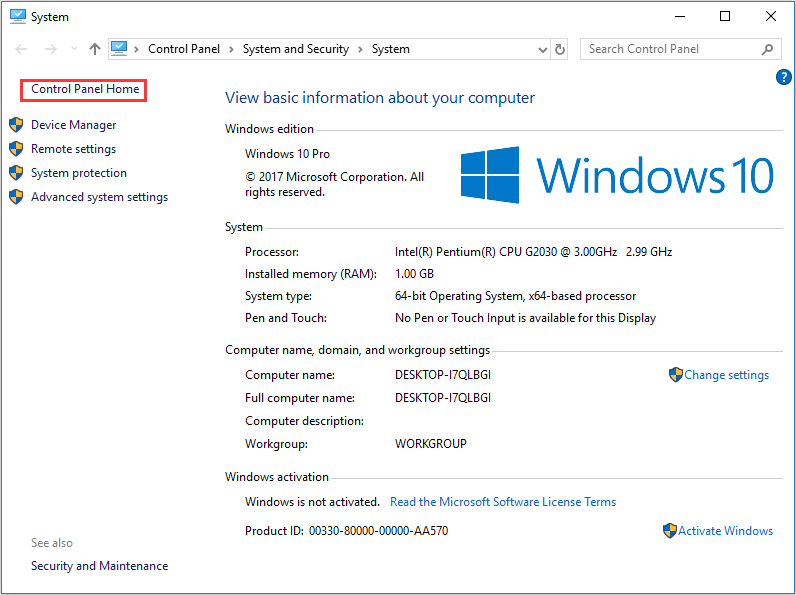Click the computer icon in the address bar
This screenshot has height=595, width=796.
(x=119, y=49)
